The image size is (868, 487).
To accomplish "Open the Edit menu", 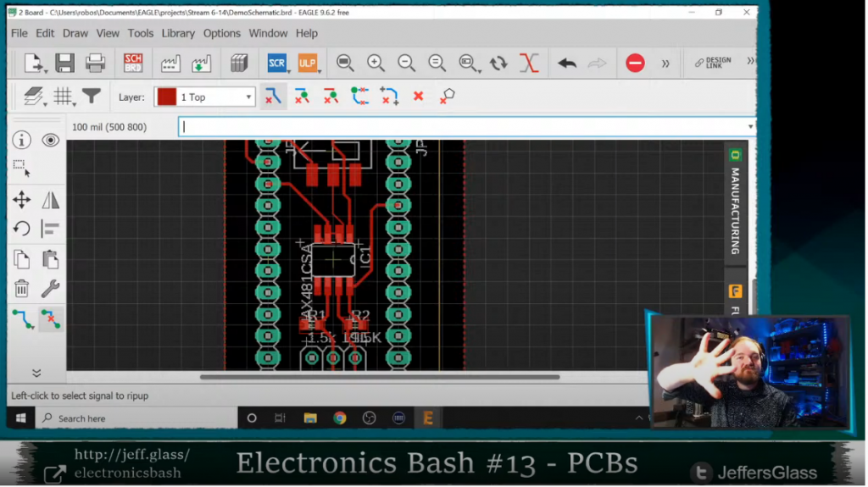I will tap(45, 33).
